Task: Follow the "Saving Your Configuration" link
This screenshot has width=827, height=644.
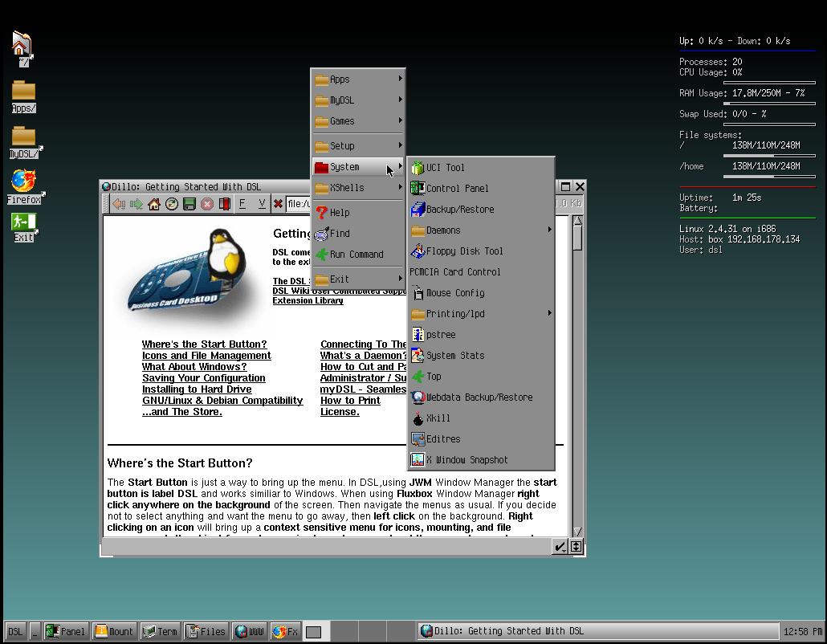Action: [204, 378]
